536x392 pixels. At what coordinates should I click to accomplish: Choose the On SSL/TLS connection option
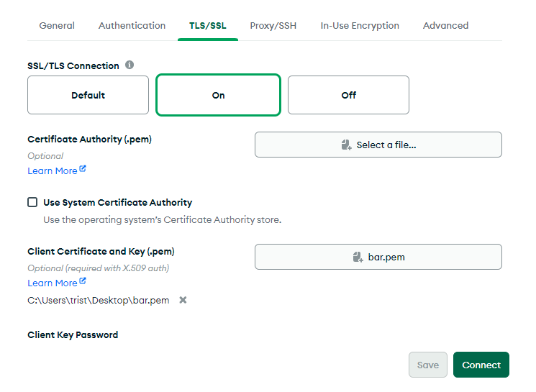click(218, 95)
